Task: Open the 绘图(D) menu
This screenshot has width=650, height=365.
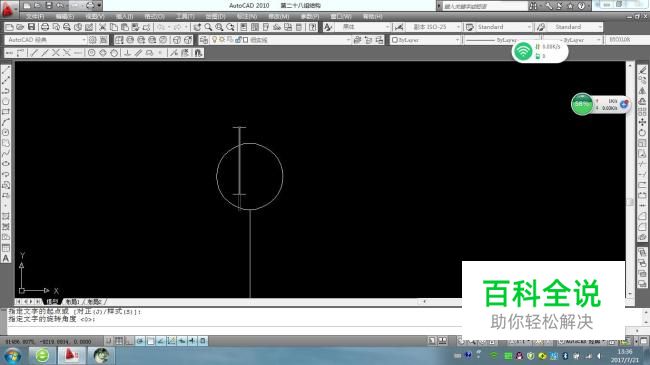Action: point(215,17)
